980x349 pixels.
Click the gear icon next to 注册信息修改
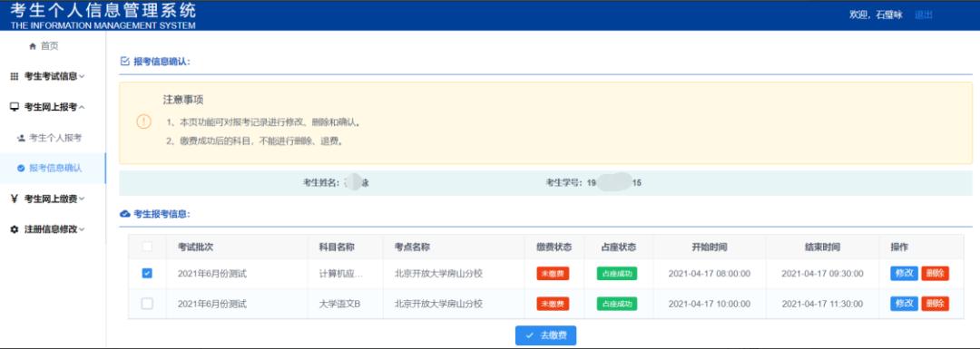[x=15, y=229]
